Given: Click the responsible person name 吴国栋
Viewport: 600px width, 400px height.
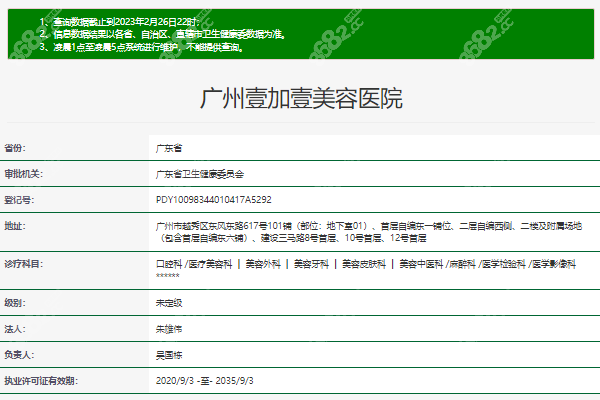Looking at the screenshot, I should coord(169,355).
